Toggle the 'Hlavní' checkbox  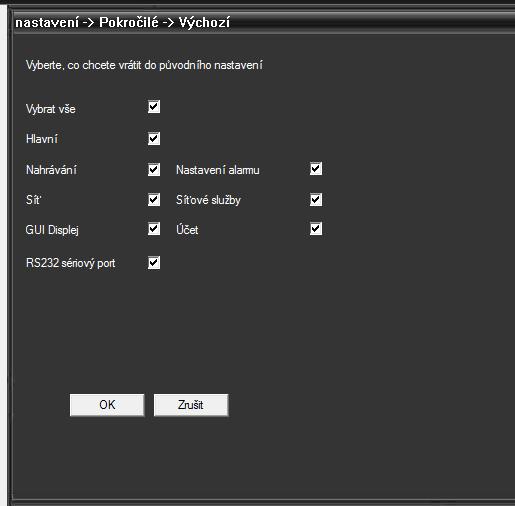[x=154, y=139]
